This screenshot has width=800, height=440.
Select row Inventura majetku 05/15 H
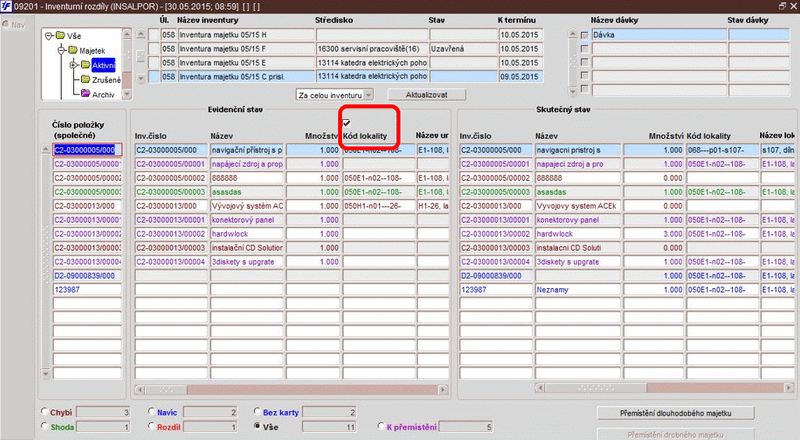pyautogui.click(x=246, y=35)
